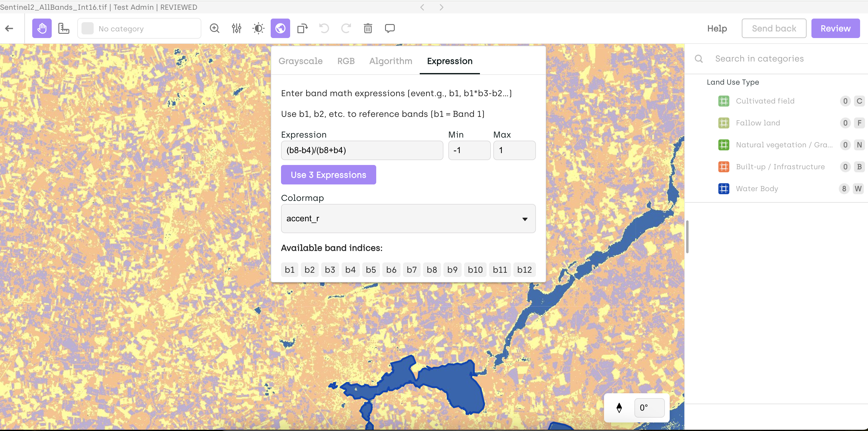The image size is (868, 431).
Task: Insert the b8 band index chip
Action: pyautogui.click(x=432, y=270)
